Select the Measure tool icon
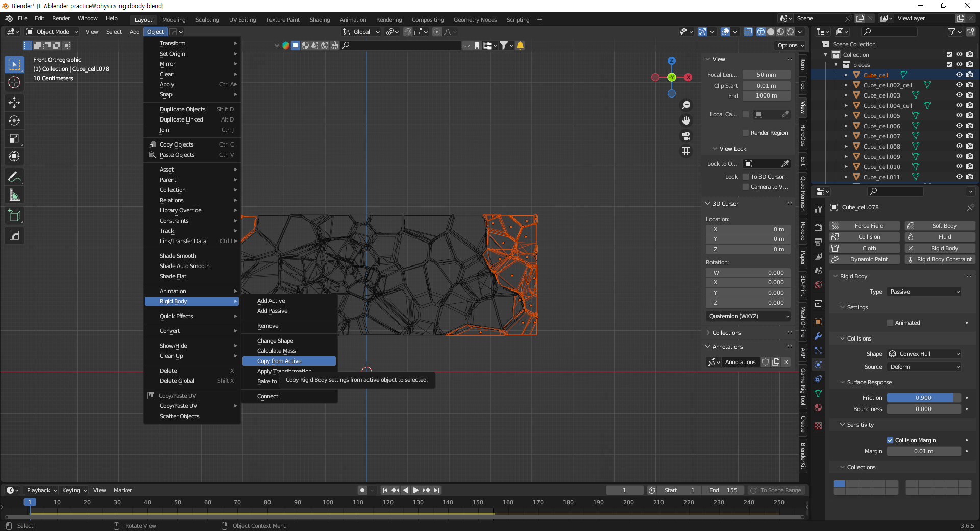 [x=14, y=195]
